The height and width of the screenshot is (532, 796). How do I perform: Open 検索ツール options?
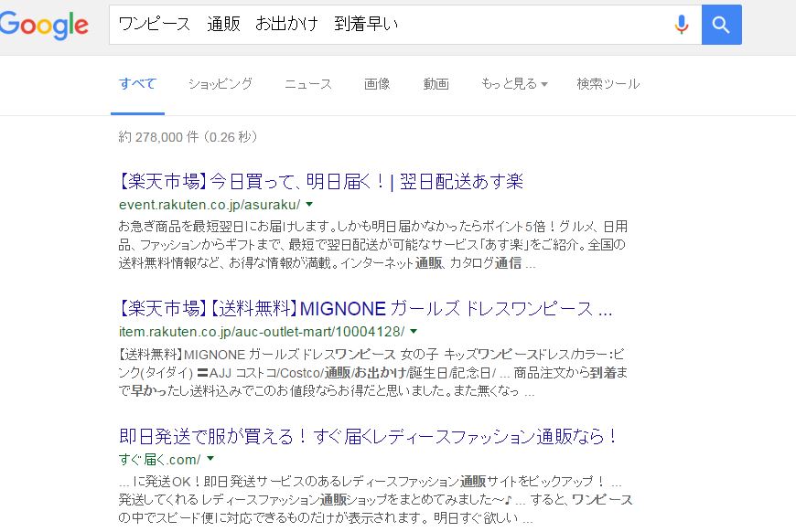point(608,84)
